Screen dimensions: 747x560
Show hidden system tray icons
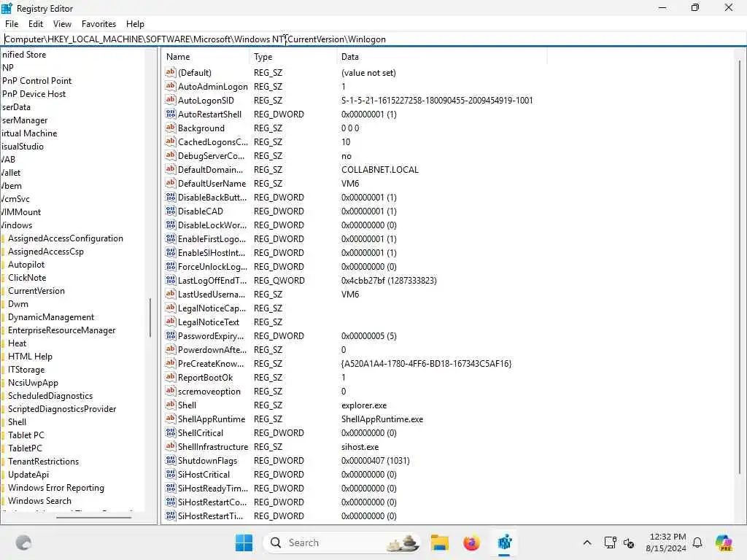[x=587, y=542]
